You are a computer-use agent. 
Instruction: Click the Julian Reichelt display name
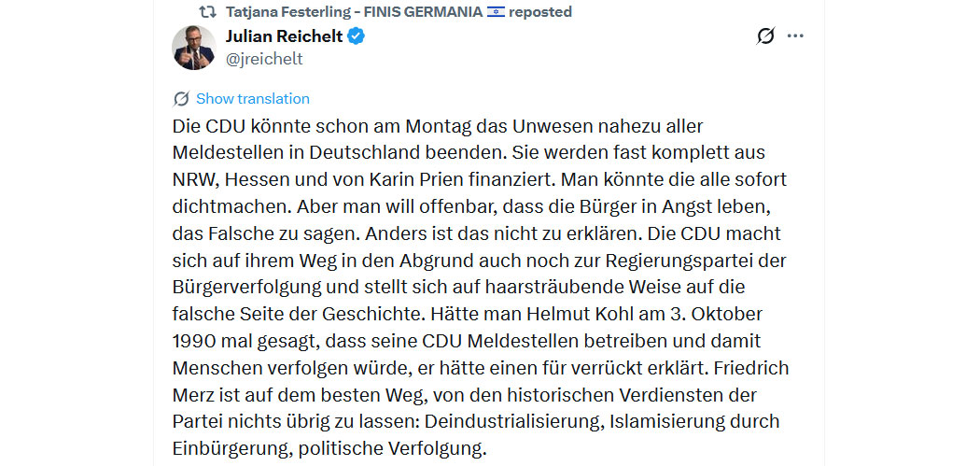(284, 36)
